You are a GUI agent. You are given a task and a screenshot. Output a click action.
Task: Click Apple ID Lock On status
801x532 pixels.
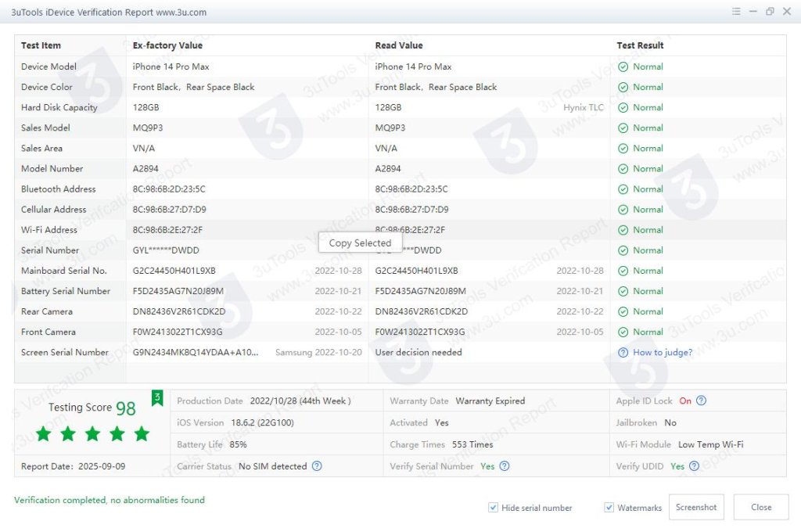coord(685,401)
